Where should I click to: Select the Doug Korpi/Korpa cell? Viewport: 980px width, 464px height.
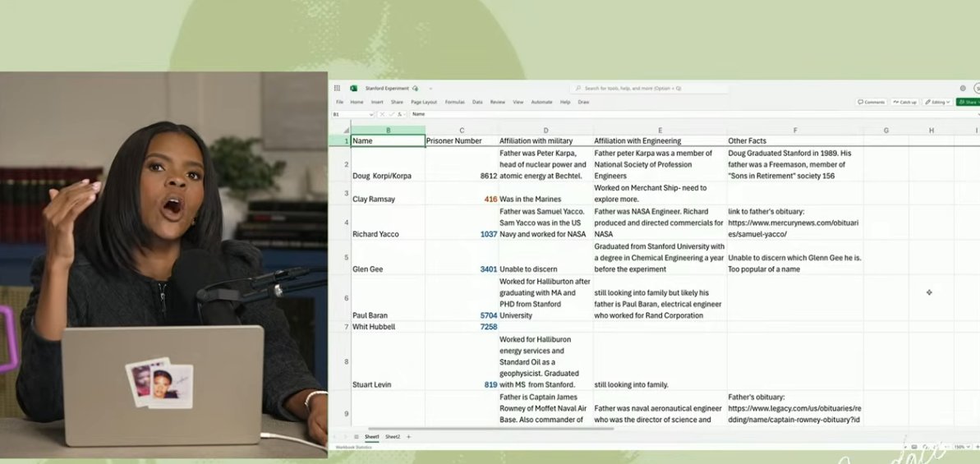[x=388, y=164]
